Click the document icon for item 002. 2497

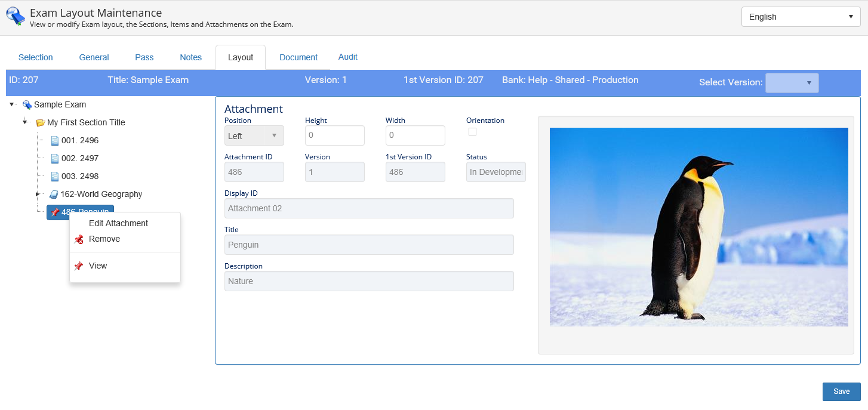(55, 159)
